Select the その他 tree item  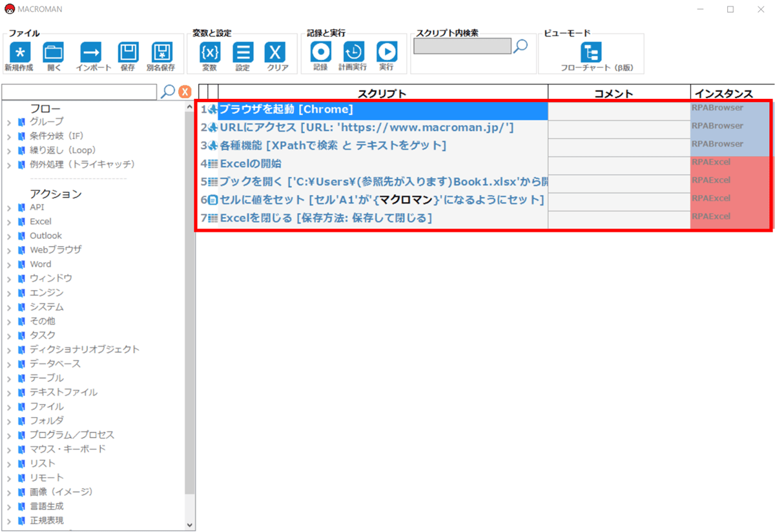point(42,321)
